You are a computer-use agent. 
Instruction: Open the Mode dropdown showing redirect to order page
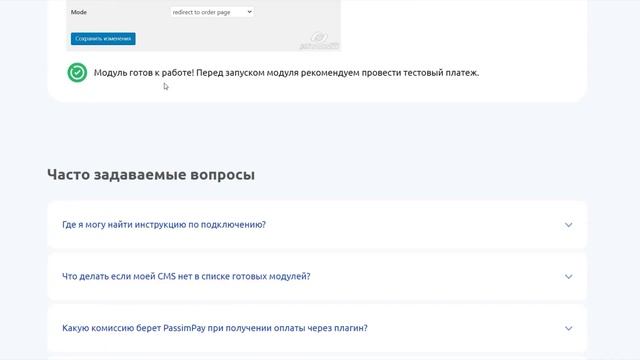coord(212,12)
